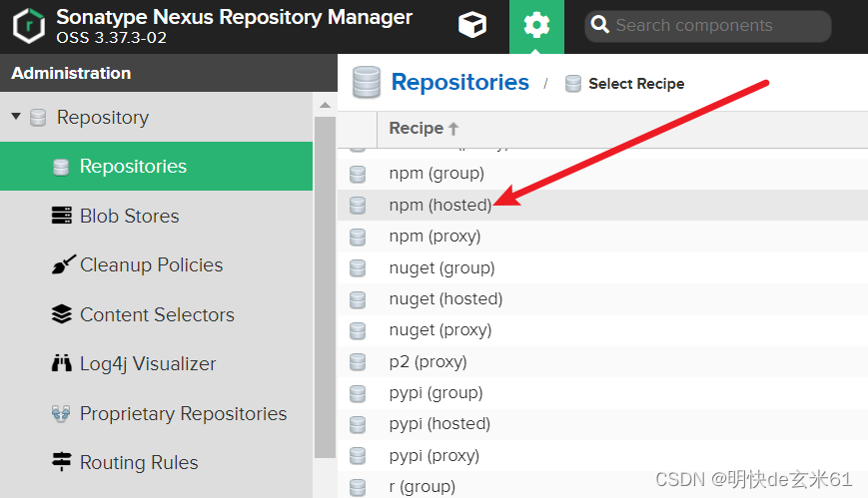Click the Repositories breadcrumb link
The height and width of the screenshot is (498, 868).
460,83
